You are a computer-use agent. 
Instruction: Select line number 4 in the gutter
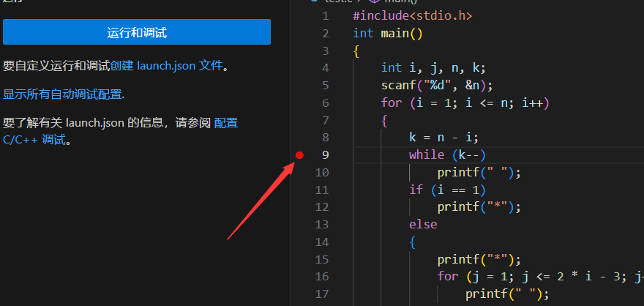pyautogui.click(x=326, y=68)
